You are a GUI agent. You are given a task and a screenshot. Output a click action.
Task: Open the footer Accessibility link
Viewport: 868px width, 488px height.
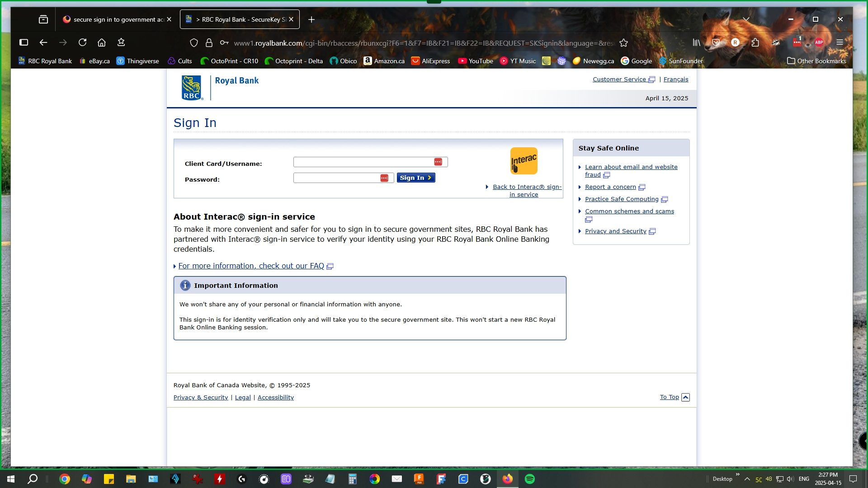[276, 398]
